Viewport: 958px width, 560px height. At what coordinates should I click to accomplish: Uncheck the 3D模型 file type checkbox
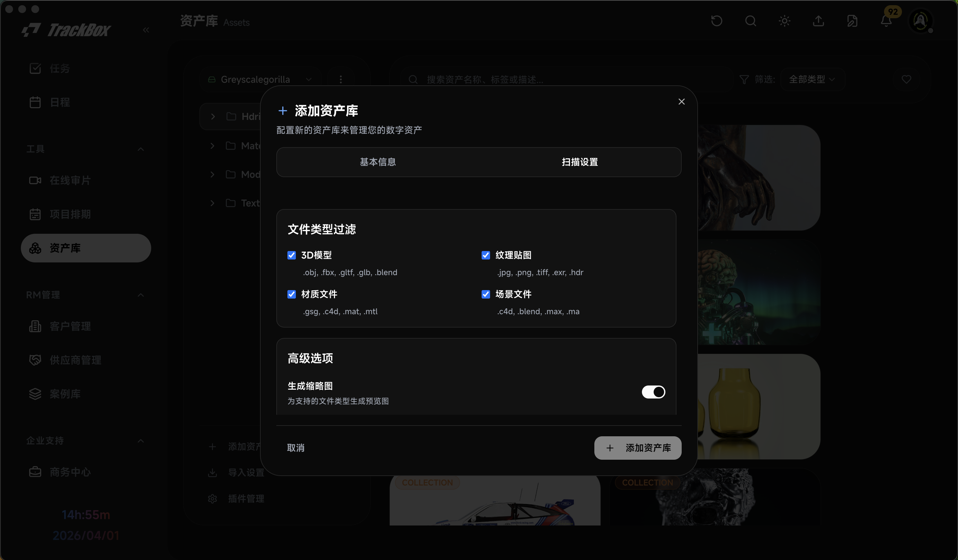pyautogui.click(x=292, y=255)
